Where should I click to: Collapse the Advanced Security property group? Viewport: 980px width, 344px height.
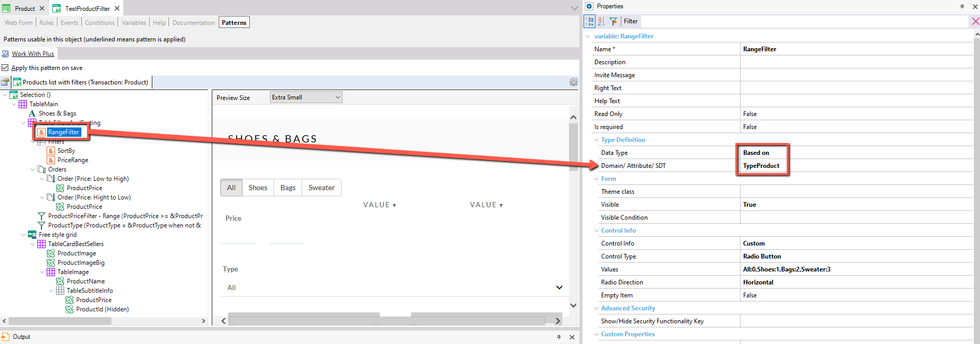596,308
